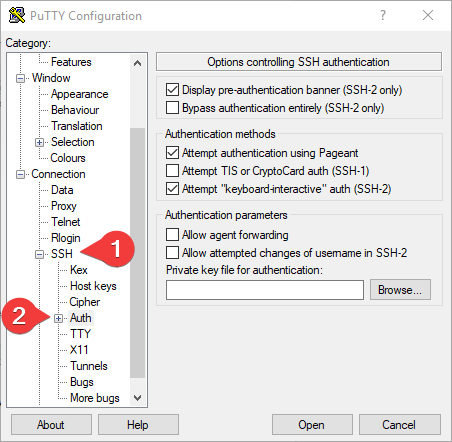The height and width of the screenshot is (442, 452).
Task: Toggle Attempt authentication using Pageant
Action: pyautogui.click(x=172, y=153)
